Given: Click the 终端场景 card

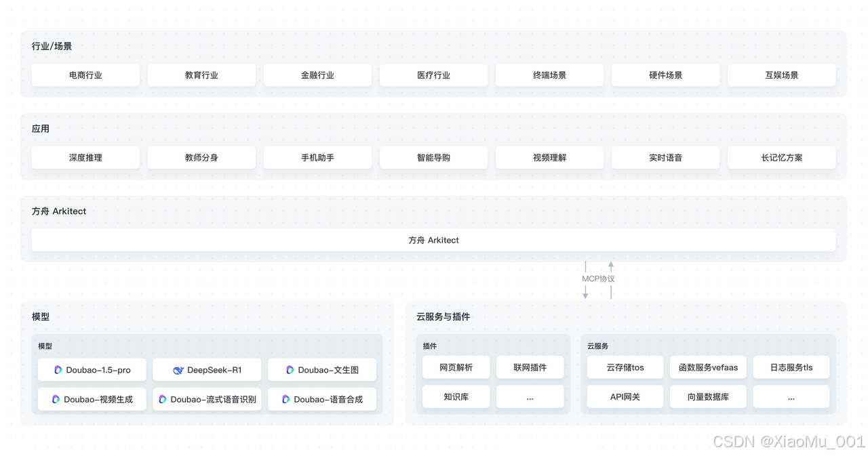Looking at the screenshot, I should pyautogui.click(x=549, y=75).
